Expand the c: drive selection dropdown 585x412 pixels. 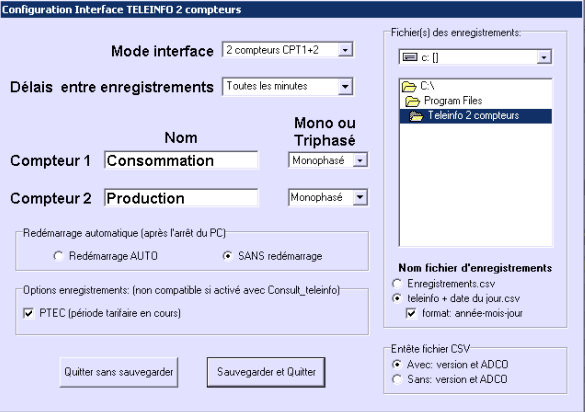544,57
